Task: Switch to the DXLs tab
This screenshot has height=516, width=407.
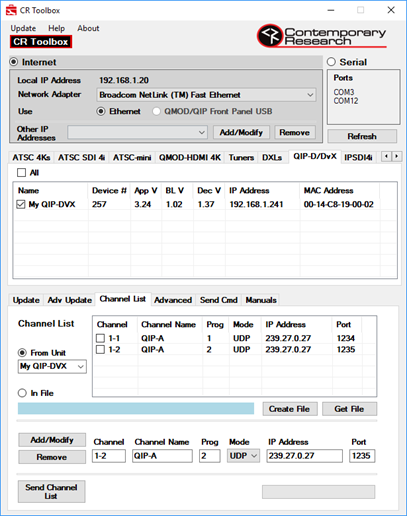Action: [x=272, y=157]
